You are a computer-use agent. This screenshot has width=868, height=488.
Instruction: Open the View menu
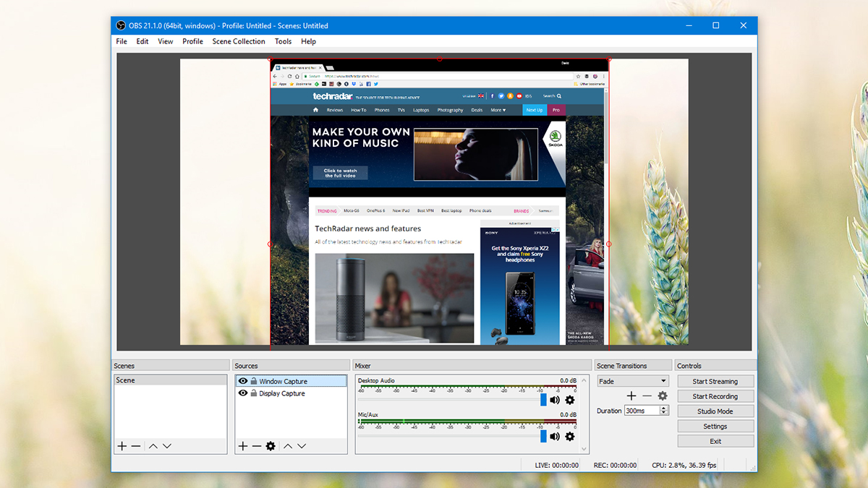166,41
